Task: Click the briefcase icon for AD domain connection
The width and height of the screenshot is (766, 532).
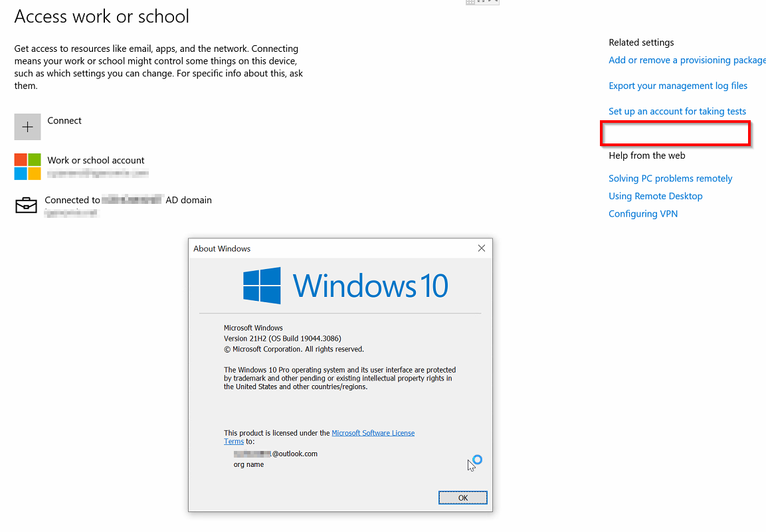Action: coord(26,205)
